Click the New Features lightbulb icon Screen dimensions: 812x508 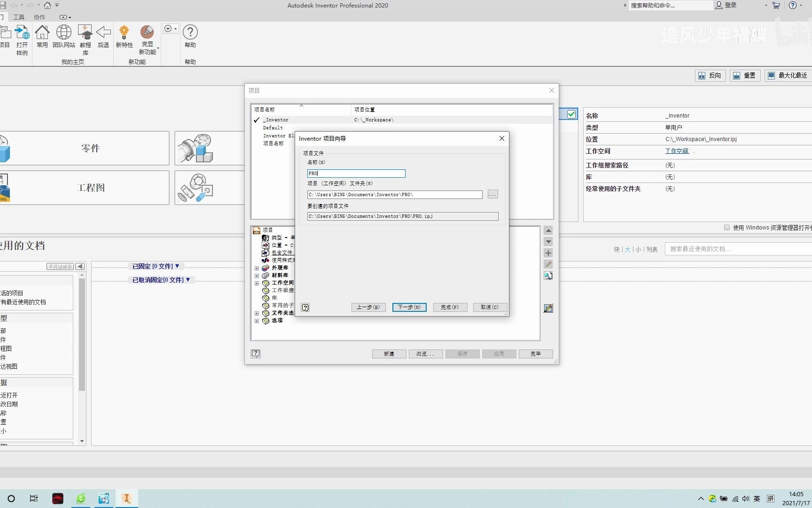pos(124,32)
